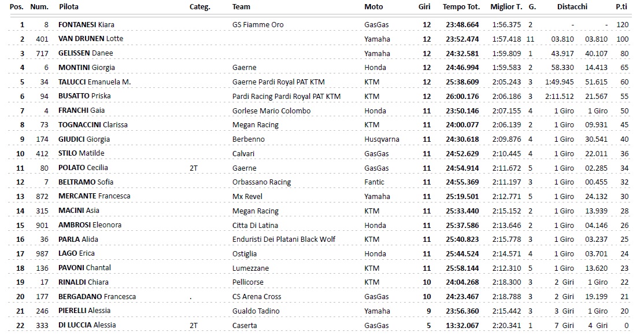Screen dimensions: 644x335
Task: Select the Fantic moto entry
Action: (374, 182)
